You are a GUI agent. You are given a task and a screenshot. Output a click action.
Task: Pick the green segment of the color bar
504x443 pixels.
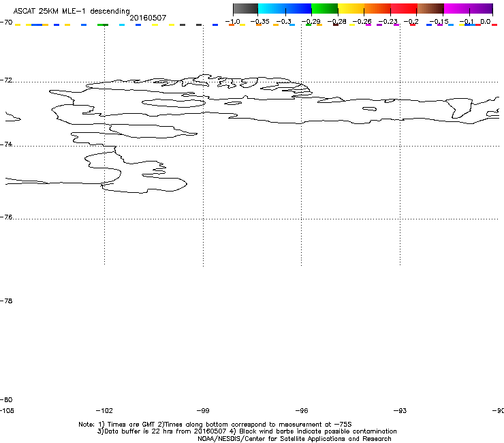click(325, 9)
